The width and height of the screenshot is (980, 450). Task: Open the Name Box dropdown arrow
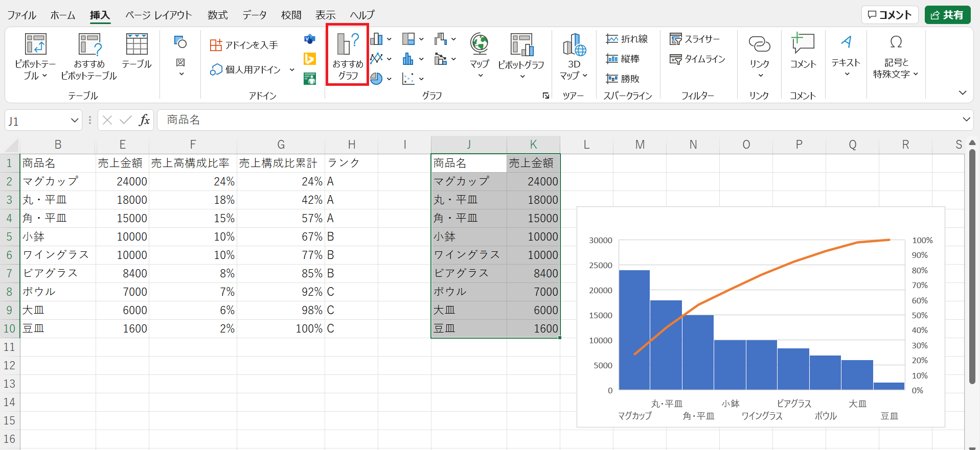click(75, 121)
